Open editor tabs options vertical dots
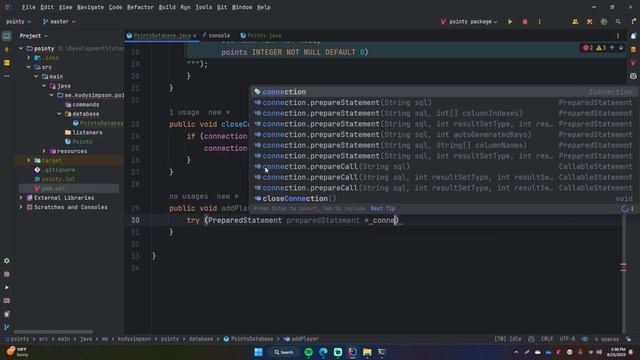This screenshot has width=640, height=360. point(618,36)
